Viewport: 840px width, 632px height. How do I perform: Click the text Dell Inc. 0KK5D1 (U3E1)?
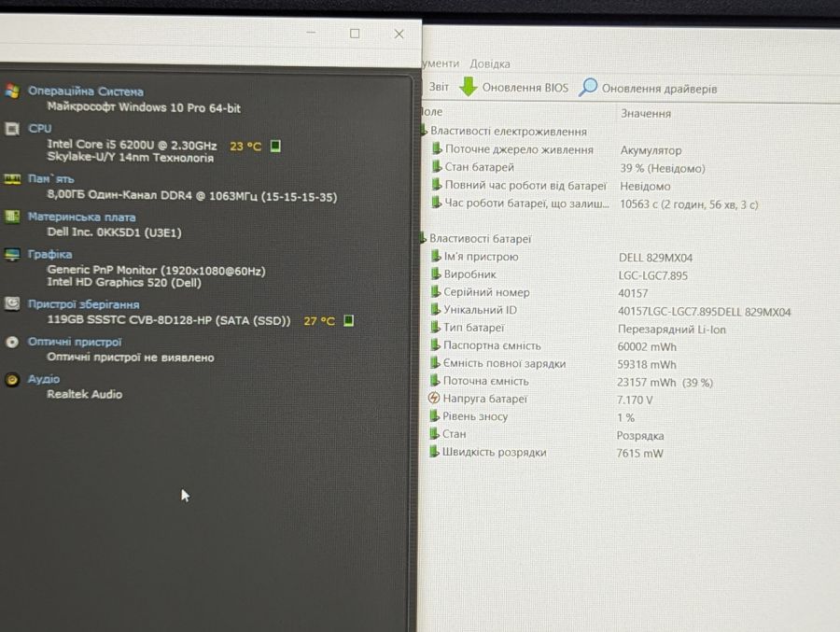point(114,232)
